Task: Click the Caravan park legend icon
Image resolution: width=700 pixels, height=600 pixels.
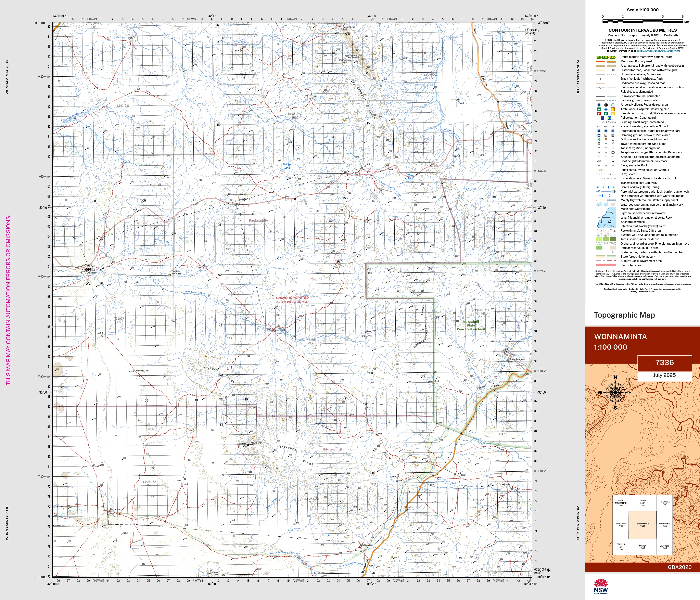Action: click(613, 131)
